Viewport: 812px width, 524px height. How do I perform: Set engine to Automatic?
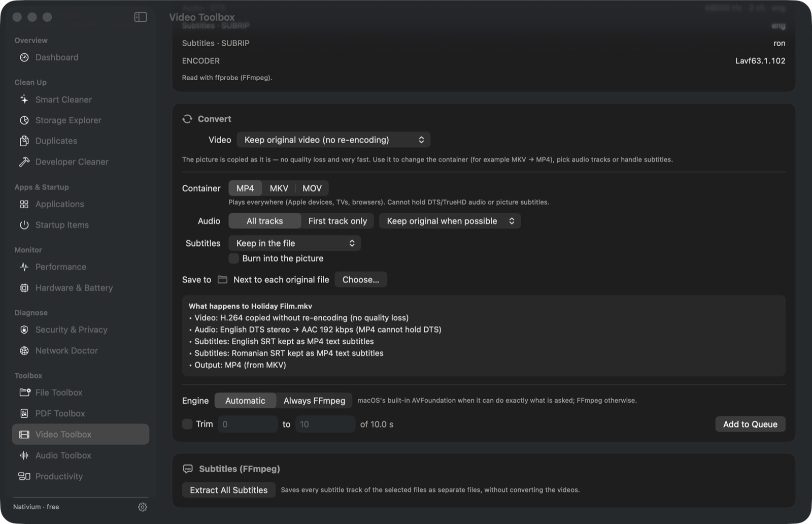click(x=245, y=401)
